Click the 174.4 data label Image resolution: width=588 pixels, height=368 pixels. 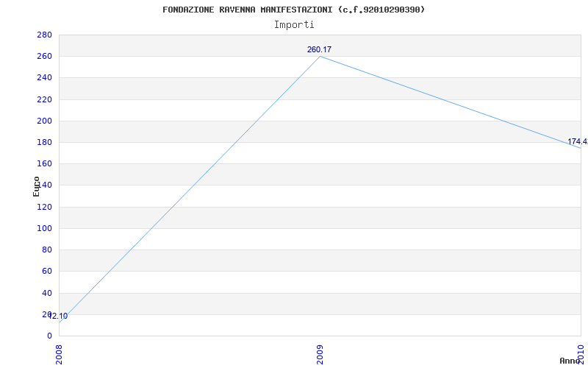click(x=578, y=141)
